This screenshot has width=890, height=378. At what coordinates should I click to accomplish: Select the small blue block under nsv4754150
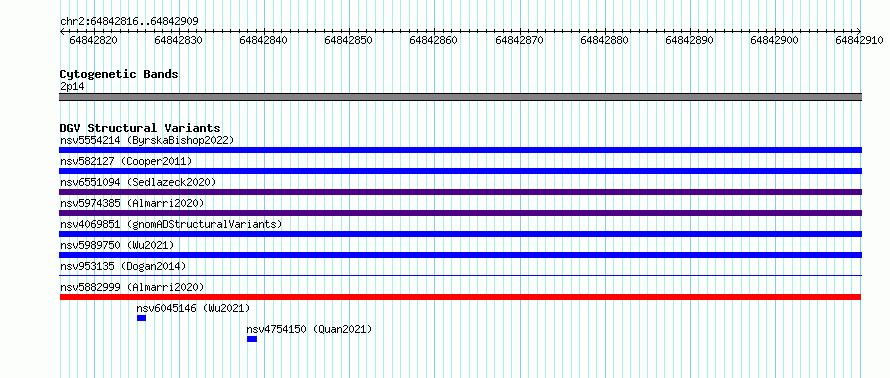[252, 339]
